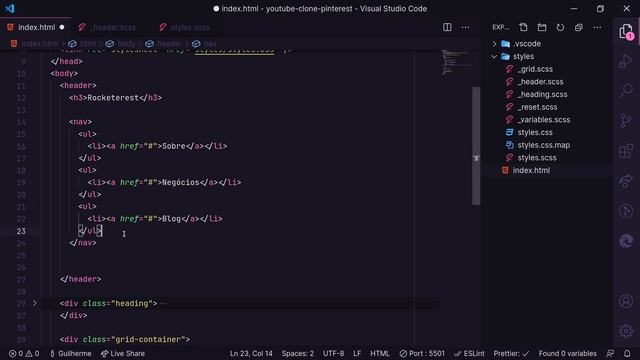640x360 pixels.
Task: Click the header breadcrumb item
Action: (169, 44)
